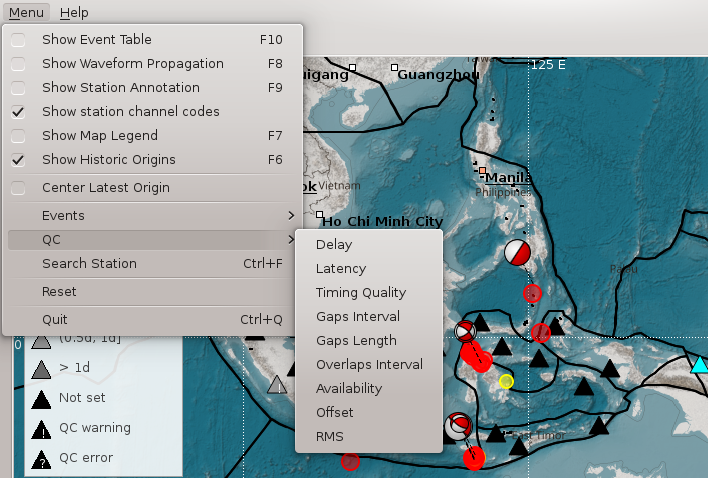This screenshot has height=478, width=708.
Task: Disable Show station channel codes
Action: (19, 112)
